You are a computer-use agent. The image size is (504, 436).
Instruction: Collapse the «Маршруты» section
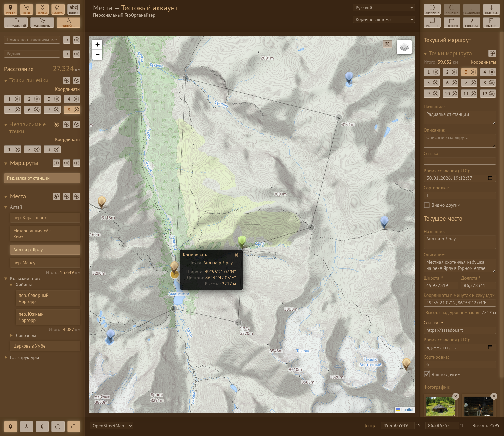click(x=6, y=163)
